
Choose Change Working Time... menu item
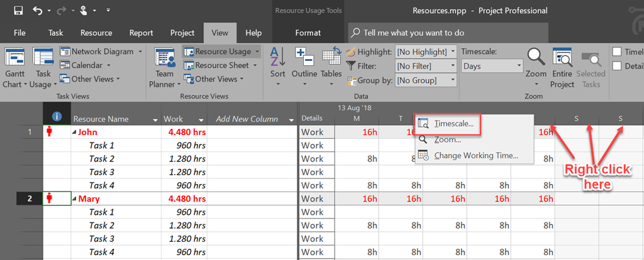pos(475,155)
